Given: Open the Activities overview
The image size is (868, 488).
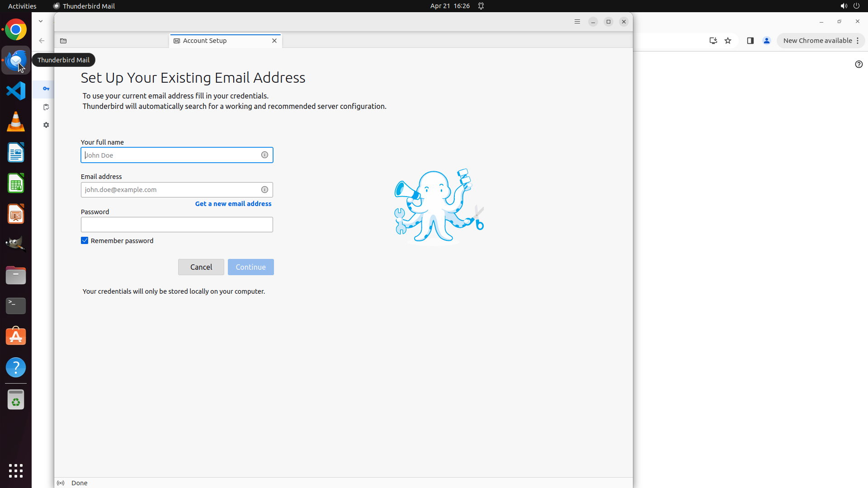Looking at the screenshot, I should [x=22, y=6].
